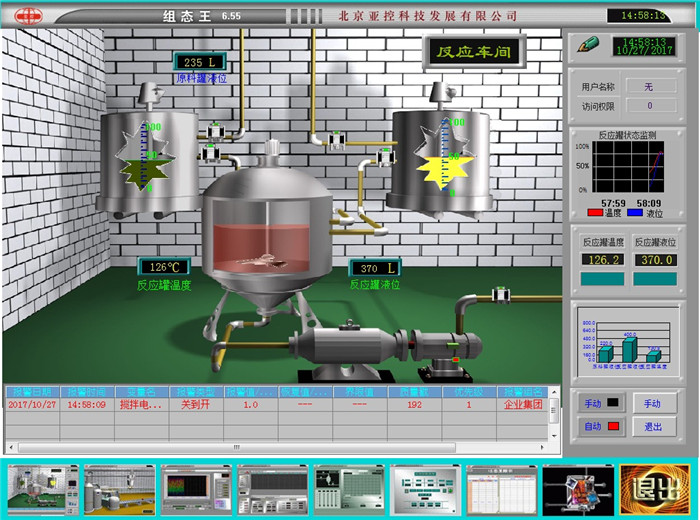Click the red Kingview logo in title bar

[20, 16]
